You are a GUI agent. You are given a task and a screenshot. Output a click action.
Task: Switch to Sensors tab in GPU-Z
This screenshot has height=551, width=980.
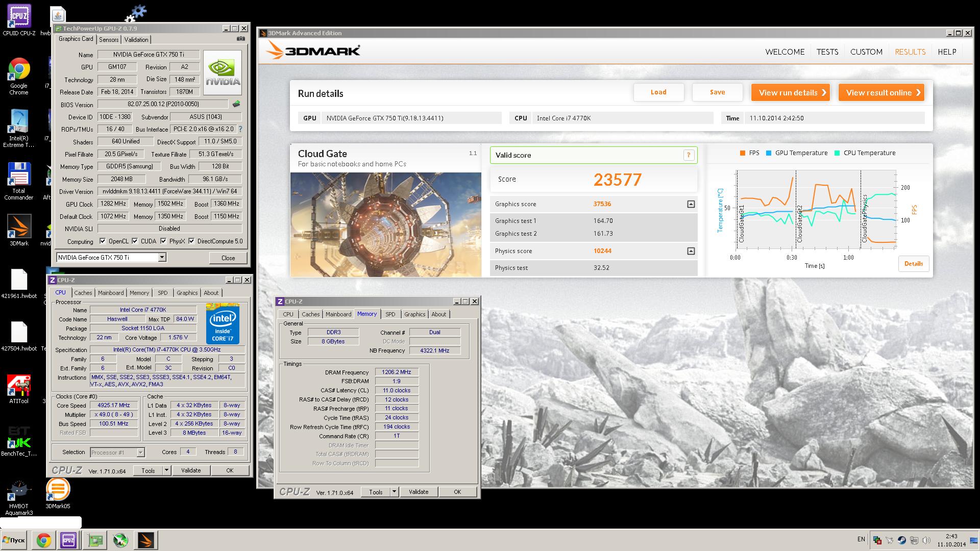pos(109,40)
